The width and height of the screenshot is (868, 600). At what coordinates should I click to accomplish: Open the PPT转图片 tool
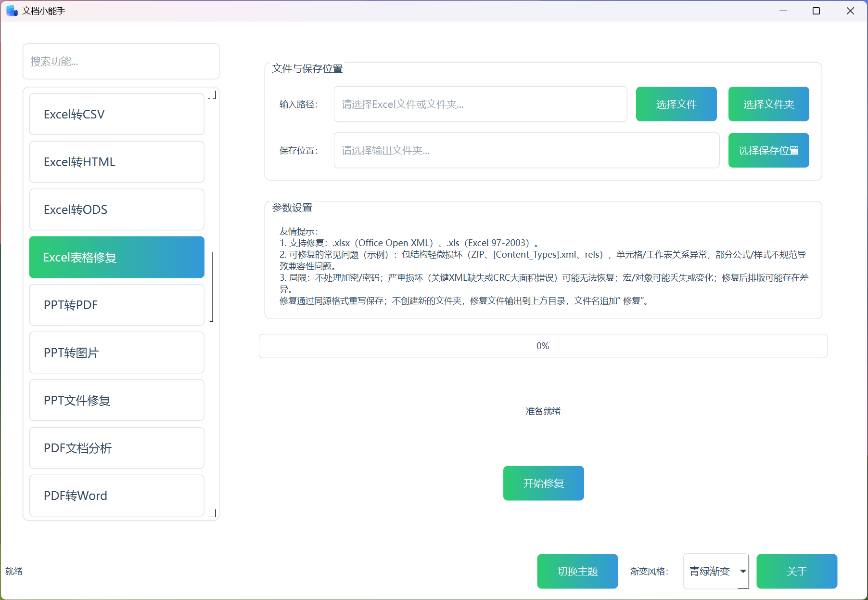click(x=116, y=352)
